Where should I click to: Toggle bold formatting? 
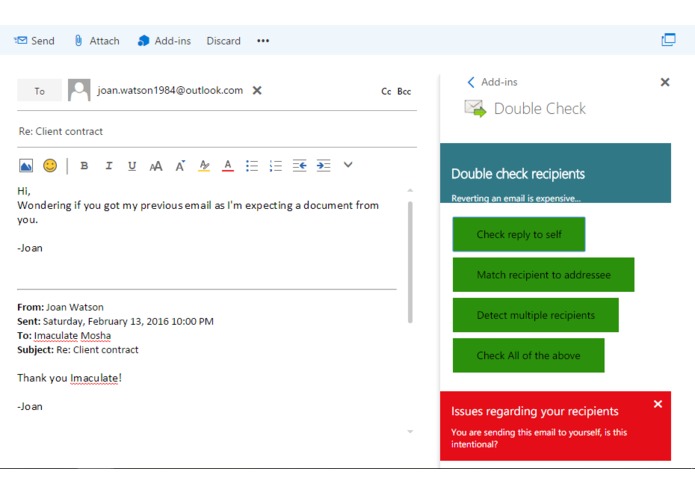(84, 166)
